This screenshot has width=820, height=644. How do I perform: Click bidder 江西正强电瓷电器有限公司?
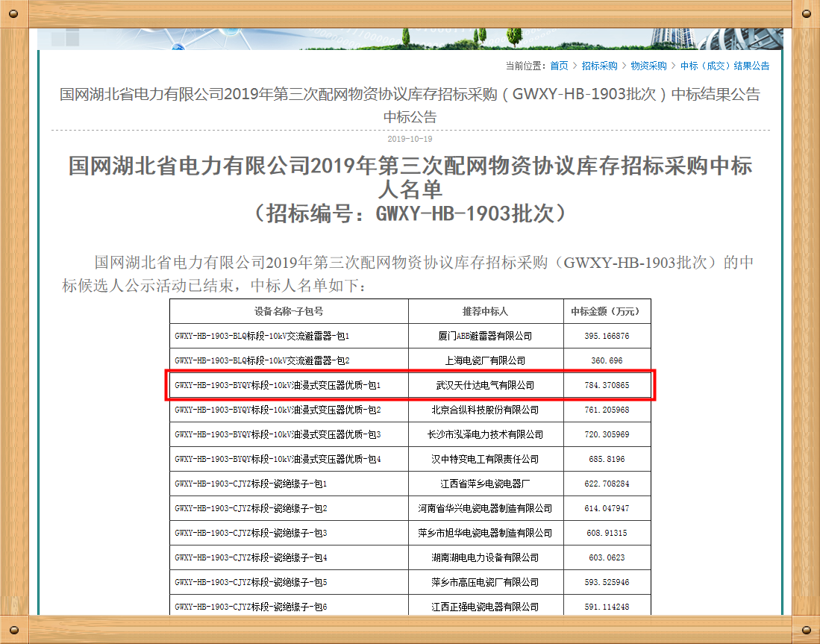pos(485,607)
